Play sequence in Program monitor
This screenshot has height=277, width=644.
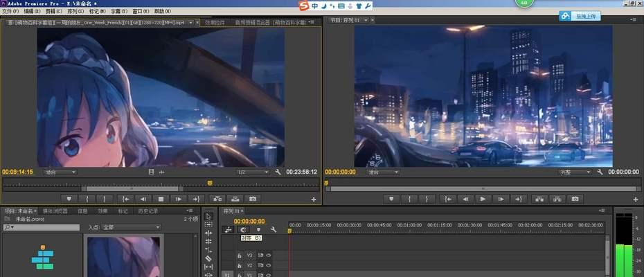point(483,199)
